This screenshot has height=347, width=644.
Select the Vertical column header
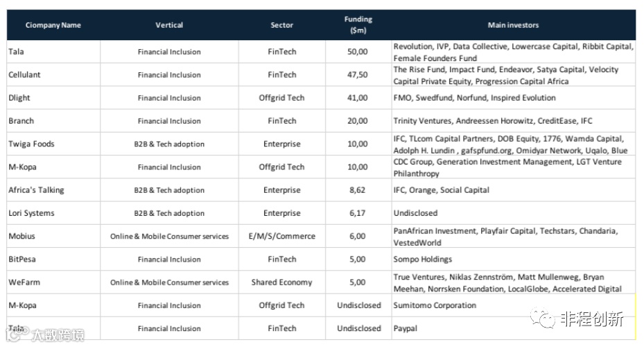pyautogui.click(x=169, y=25)
